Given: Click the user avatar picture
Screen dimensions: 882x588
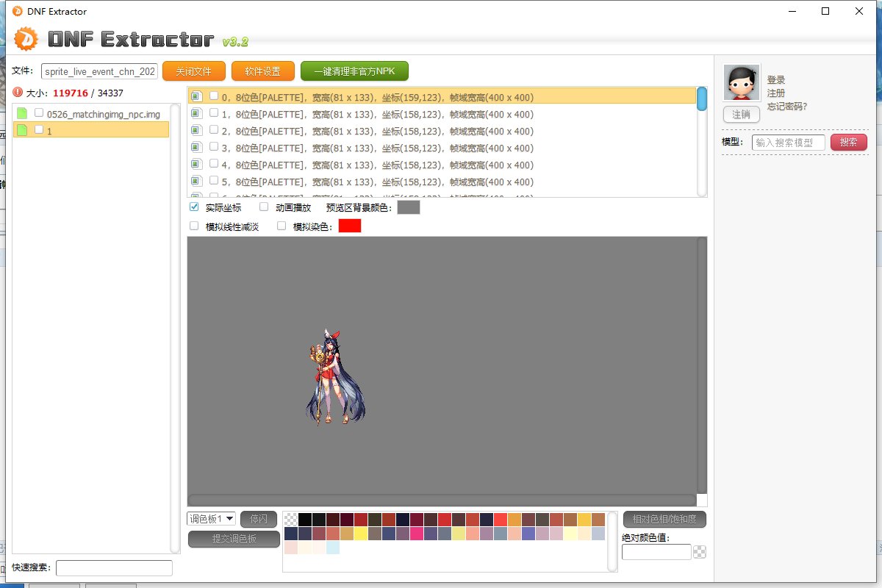Looking at the screenshot, I should [741, 82].
